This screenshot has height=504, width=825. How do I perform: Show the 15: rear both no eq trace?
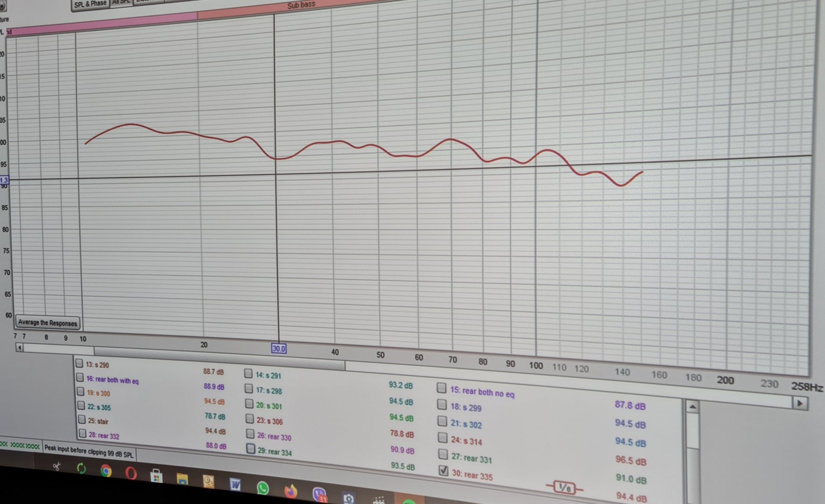[x=441, y=387]
